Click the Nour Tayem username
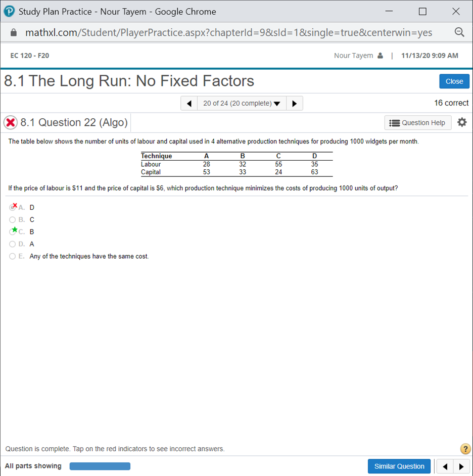Viewport: 473px width, 476px height. pos(353,56)
